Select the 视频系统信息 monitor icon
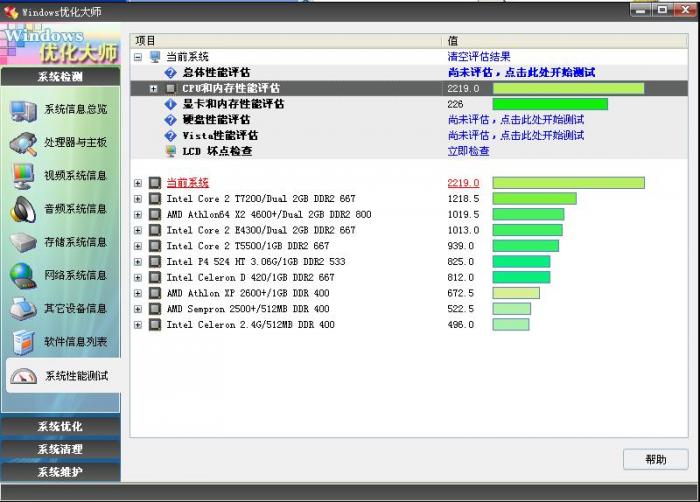 [23, 176]
